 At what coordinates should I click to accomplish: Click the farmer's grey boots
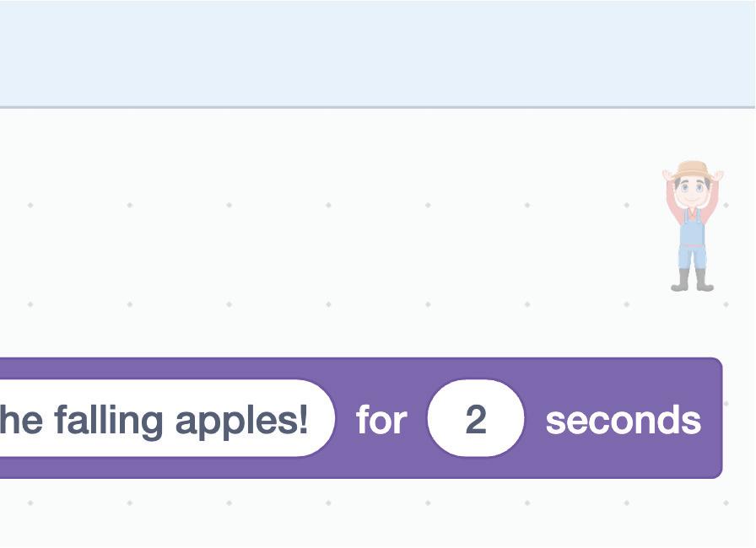pyautogui.click(x=693, y=281)
